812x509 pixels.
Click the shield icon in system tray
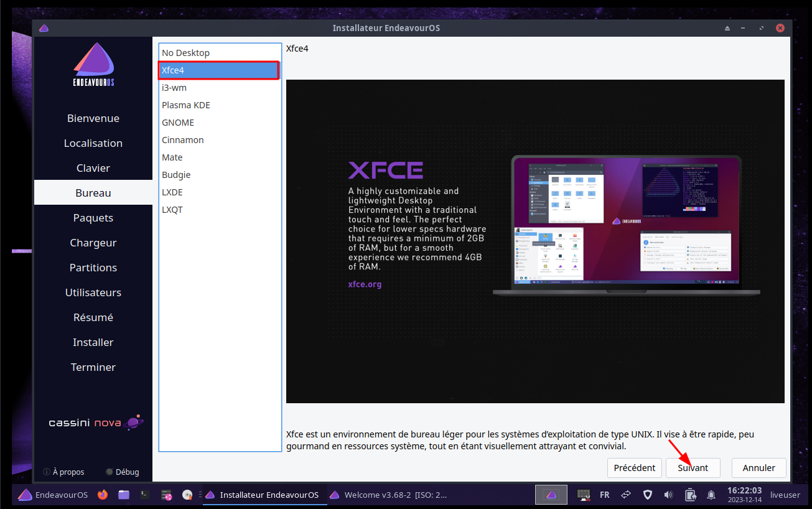[x=647, y=495]
